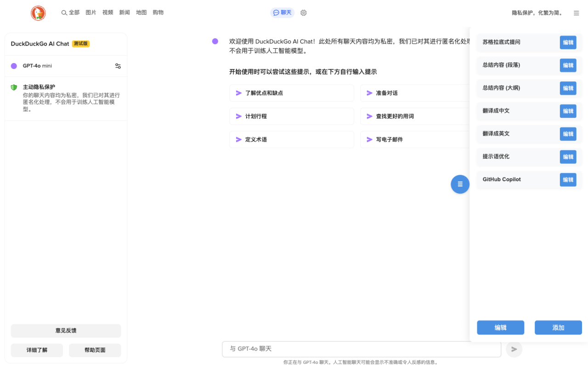Switch to the 新闻 search tab
588x368 pixels.
(124, 12)
